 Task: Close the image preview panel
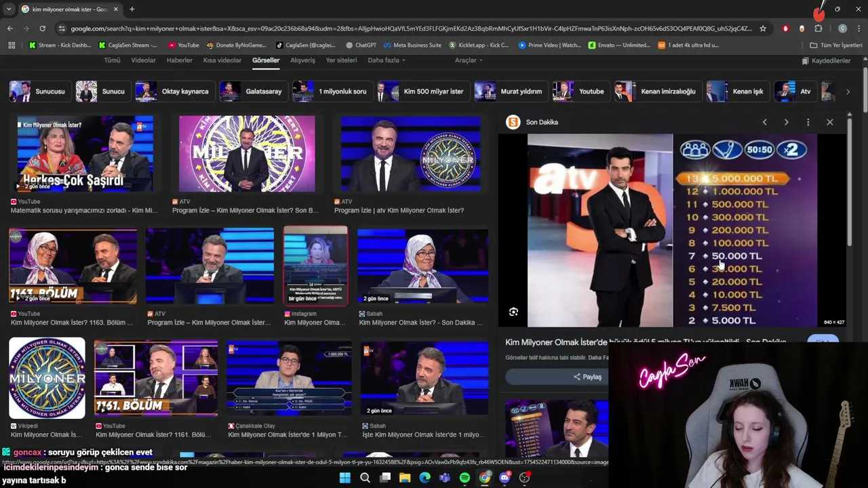click(829, 122)
